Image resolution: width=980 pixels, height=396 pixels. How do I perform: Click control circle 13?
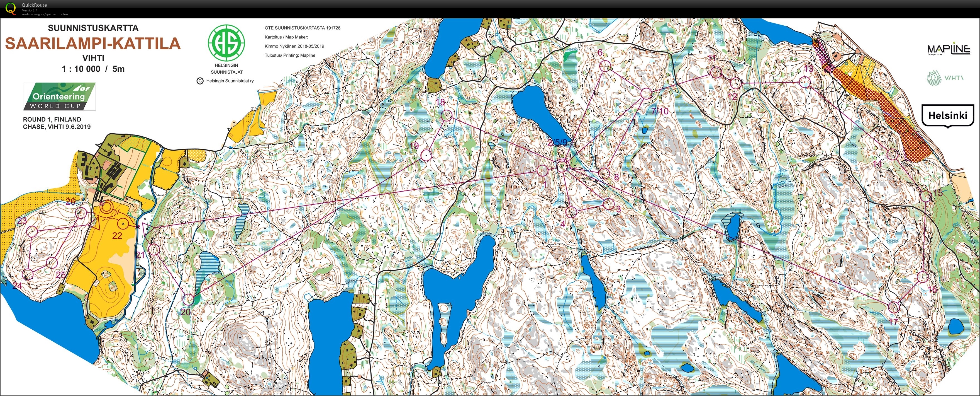(805, 82)
